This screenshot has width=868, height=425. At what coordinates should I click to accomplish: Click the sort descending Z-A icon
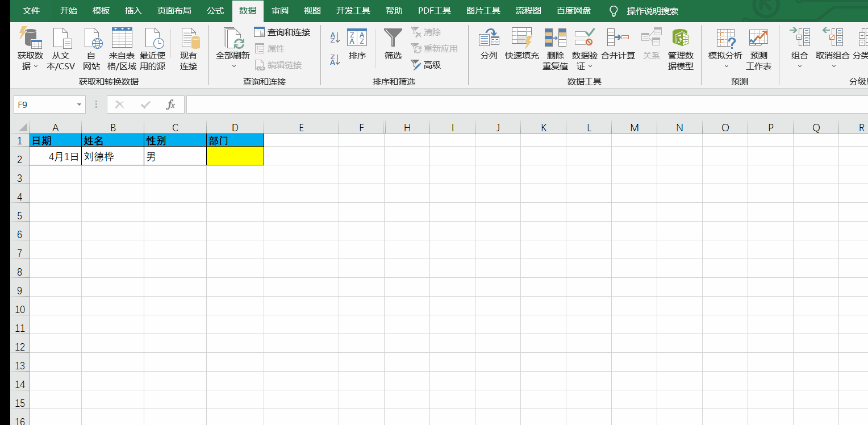click(x=335, y=59)
